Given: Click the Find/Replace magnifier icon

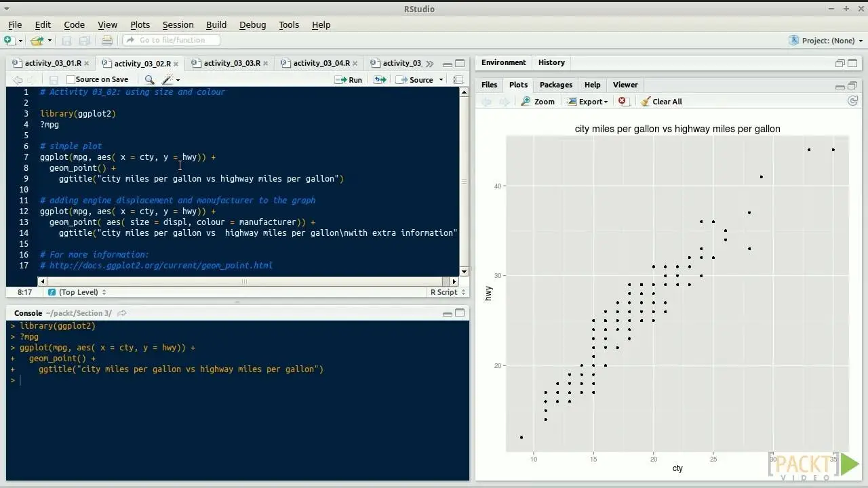Looking at the screenshot, I should 149,80.
